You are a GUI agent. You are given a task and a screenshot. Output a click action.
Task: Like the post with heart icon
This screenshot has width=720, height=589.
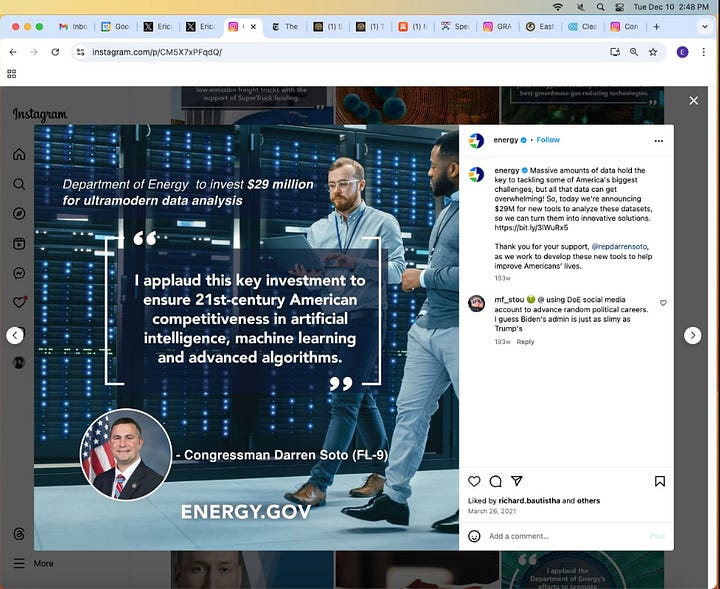click(474, 481)
